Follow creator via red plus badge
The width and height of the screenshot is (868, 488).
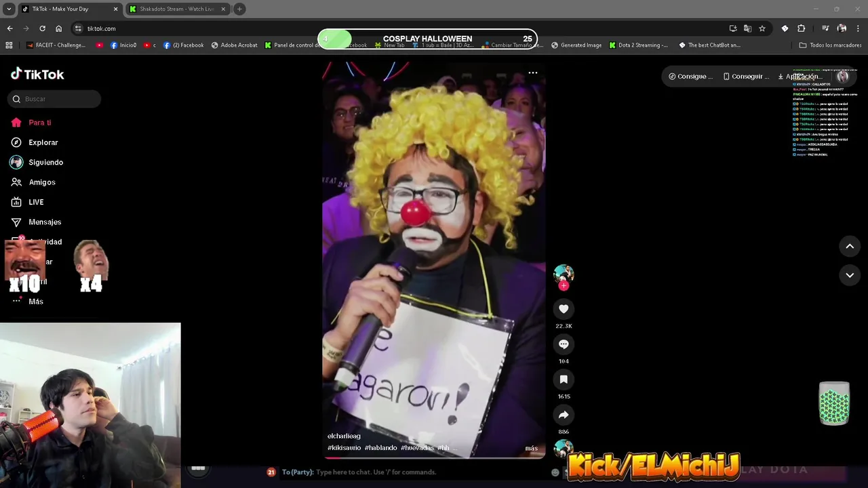click(x=564, y=286)
